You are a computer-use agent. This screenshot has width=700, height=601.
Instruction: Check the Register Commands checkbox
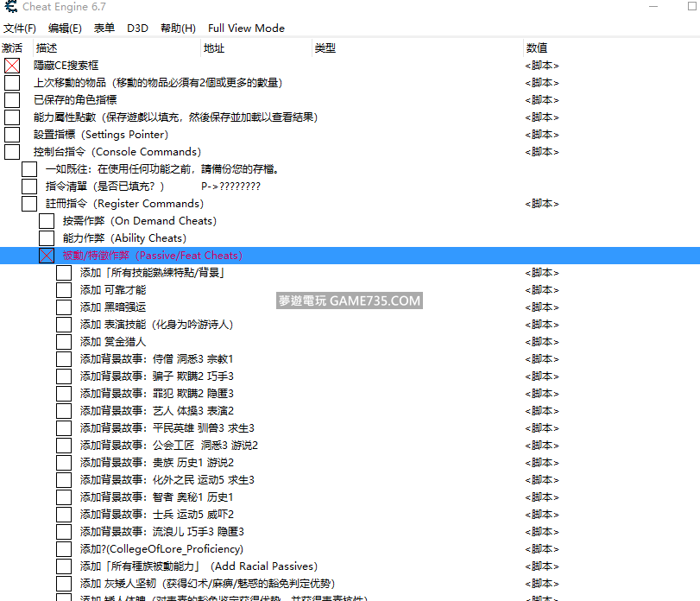click(29, 204)
